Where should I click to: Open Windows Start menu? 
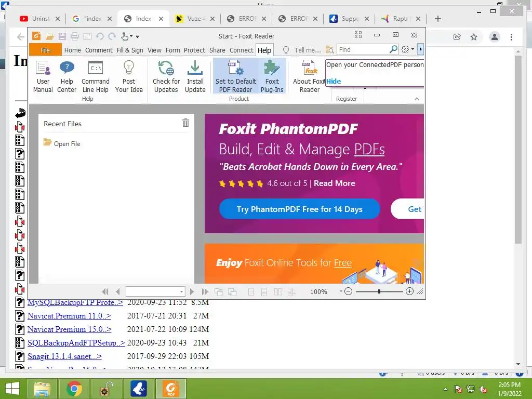(12, 389)
